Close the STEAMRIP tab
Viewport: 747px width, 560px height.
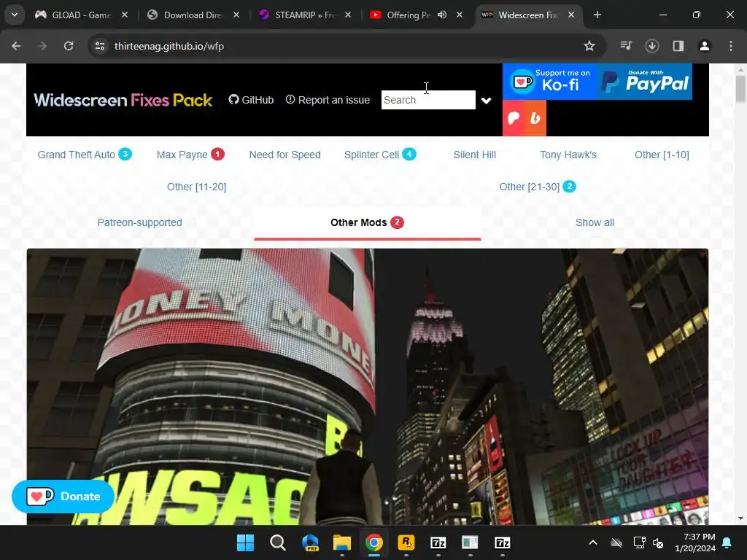coord(348,15)
